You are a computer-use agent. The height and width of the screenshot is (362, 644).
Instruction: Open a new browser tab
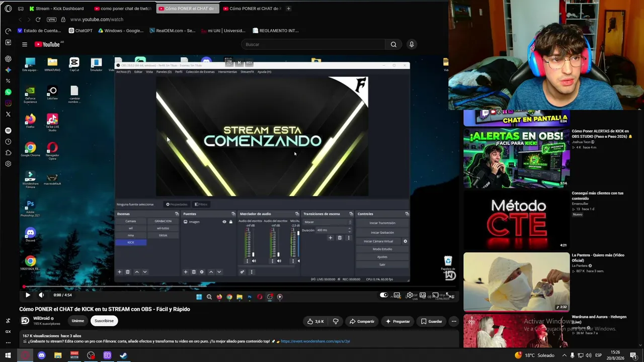pyautogui.click(x=288, y=9)
